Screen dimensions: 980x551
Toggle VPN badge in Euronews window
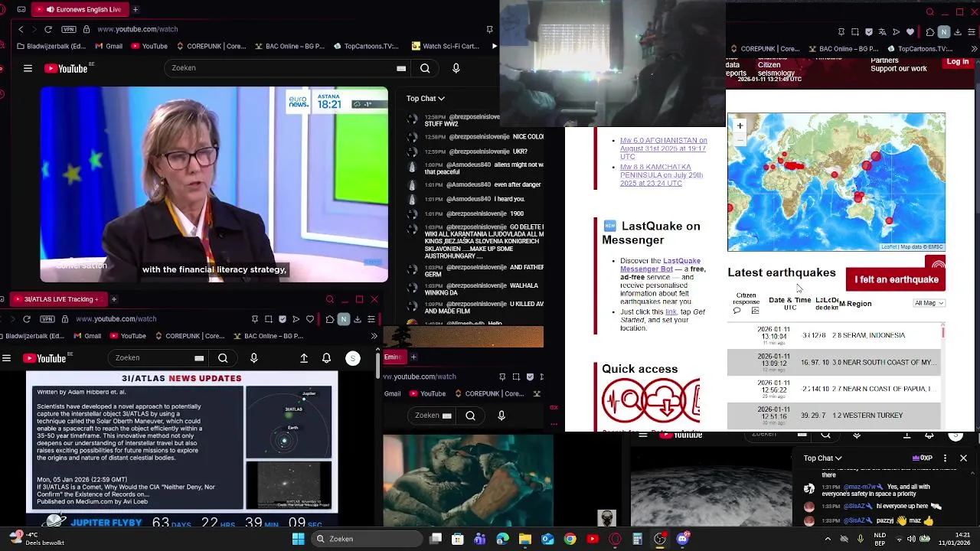70,29
